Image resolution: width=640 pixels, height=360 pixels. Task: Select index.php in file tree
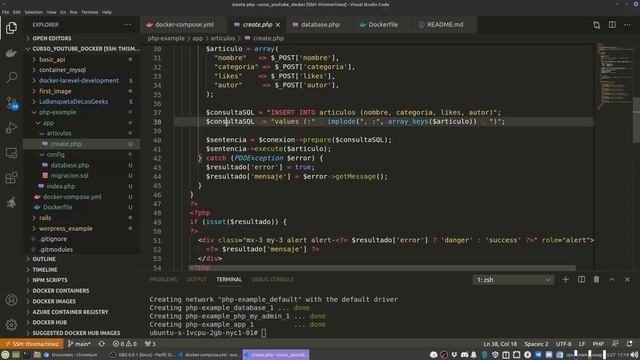[x=82, y=186]
